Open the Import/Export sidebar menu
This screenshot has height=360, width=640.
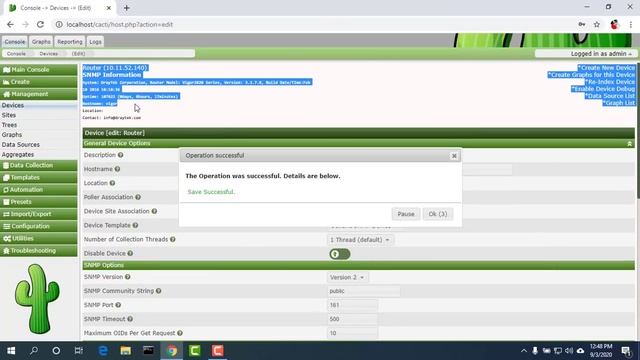point(39,214)
